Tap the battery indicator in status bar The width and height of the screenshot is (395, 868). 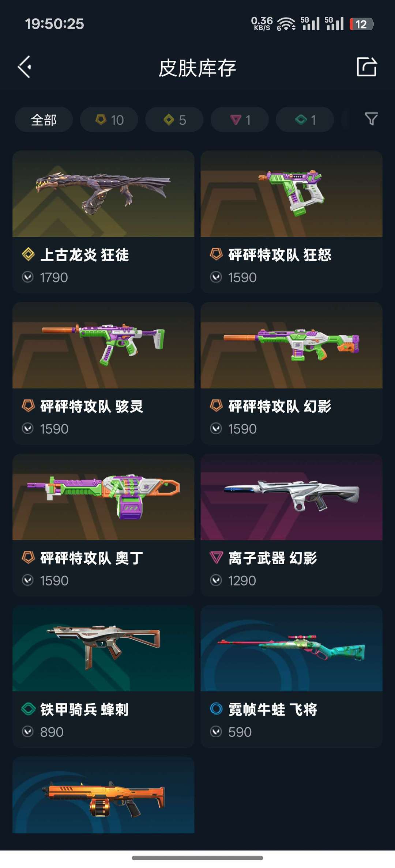[361, 24]
